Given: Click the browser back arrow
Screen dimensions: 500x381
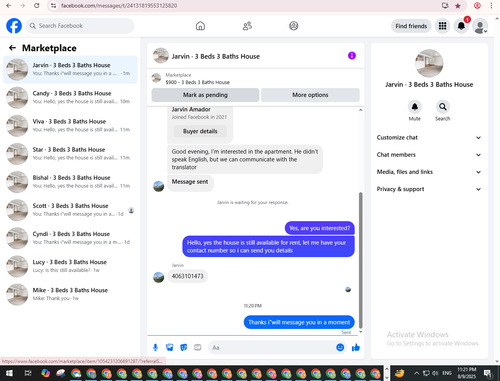Looking at the screenshot, I should (x=9, y=6).
